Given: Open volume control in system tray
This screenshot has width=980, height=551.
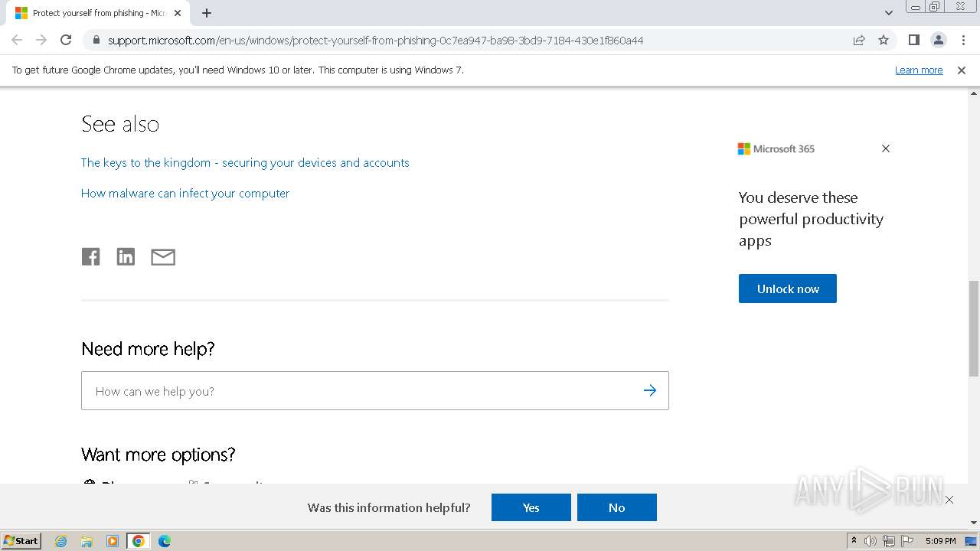Looking at the screenshot, I should coord(871,541).
